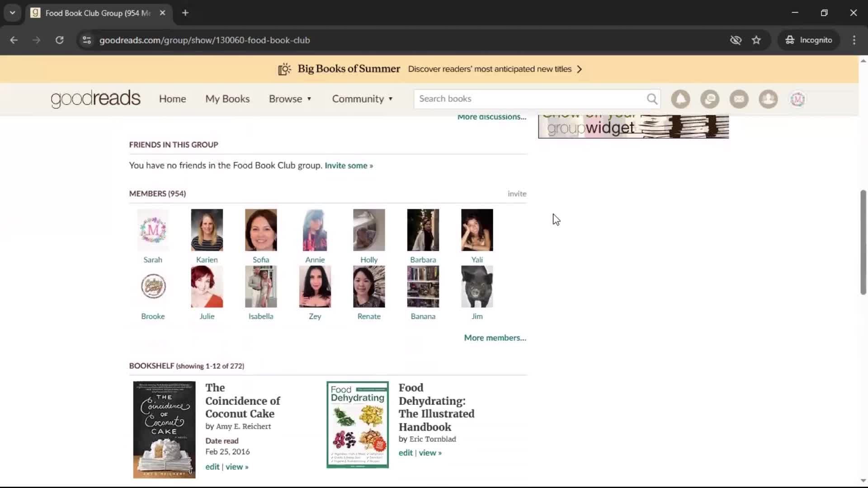Open Banana's bookshelf avatar
The width and height of the screenshot is (868, 488).
pos(423,286)
